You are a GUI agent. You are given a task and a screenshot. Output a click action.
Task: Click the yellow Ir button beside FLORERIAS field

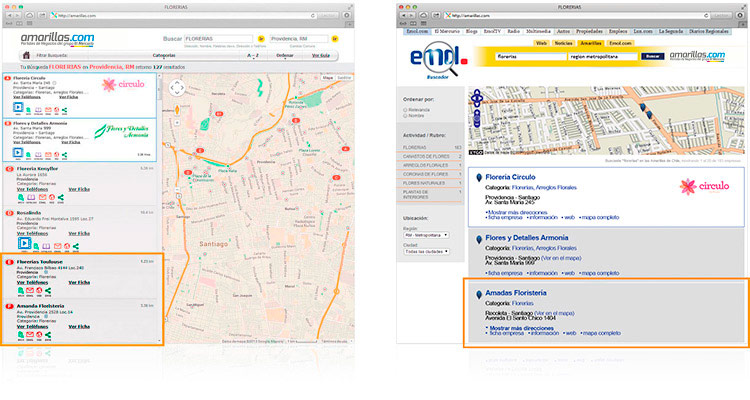tap(260, 39)
